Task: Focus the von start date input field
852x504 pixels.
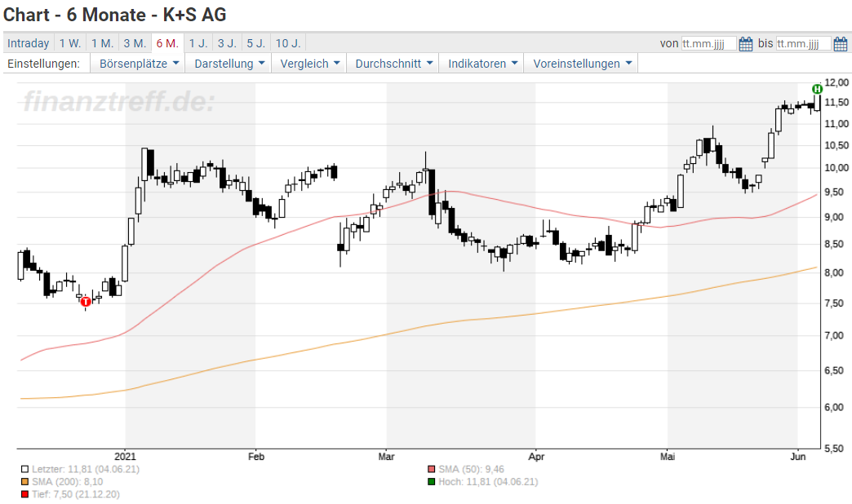Action: pos(709,43)
